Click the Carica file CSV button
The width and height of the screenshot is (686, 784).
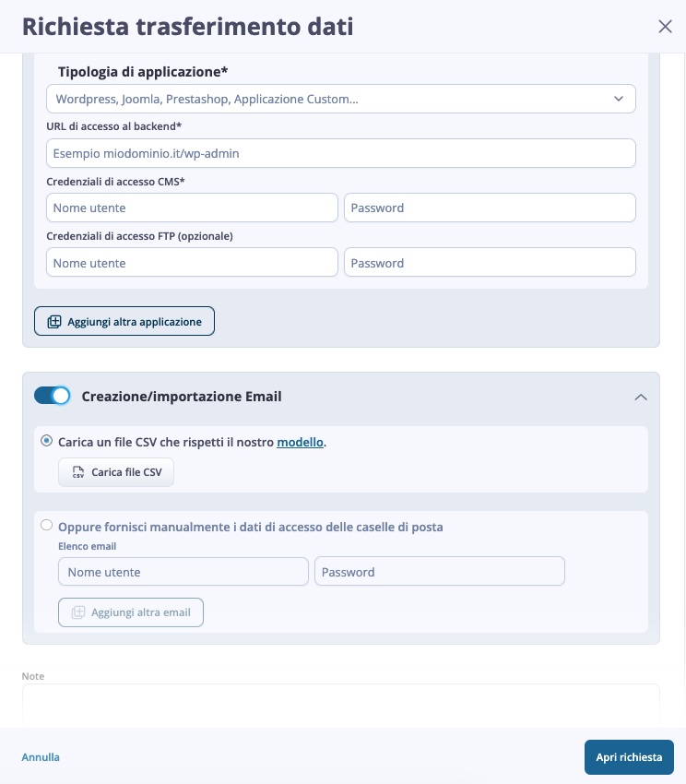[x=116, y=472]
